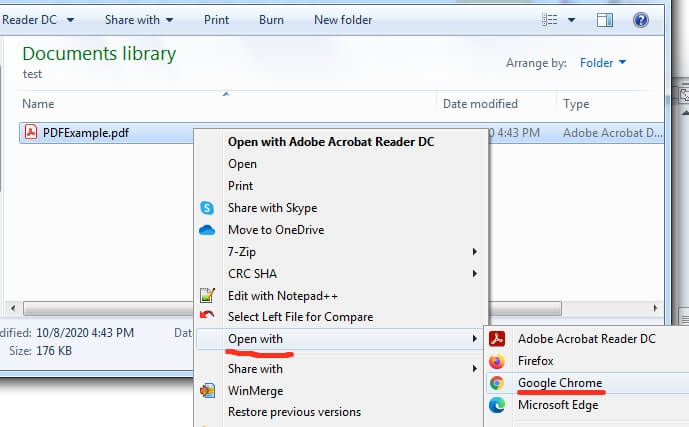Choose Edit with Notepad++
This screenshot has height=427, width=689.
tap(283, 296)
